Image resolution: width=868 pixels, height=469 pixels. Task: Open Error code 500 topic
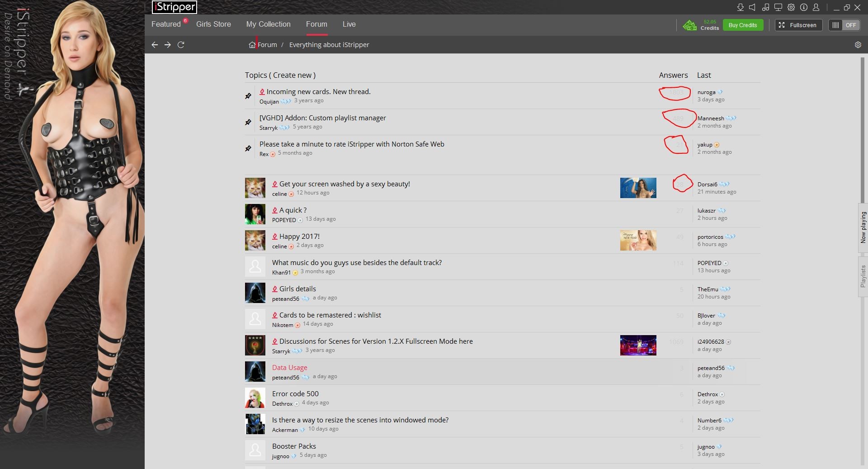pyautogui.click(x=295, y=394)
